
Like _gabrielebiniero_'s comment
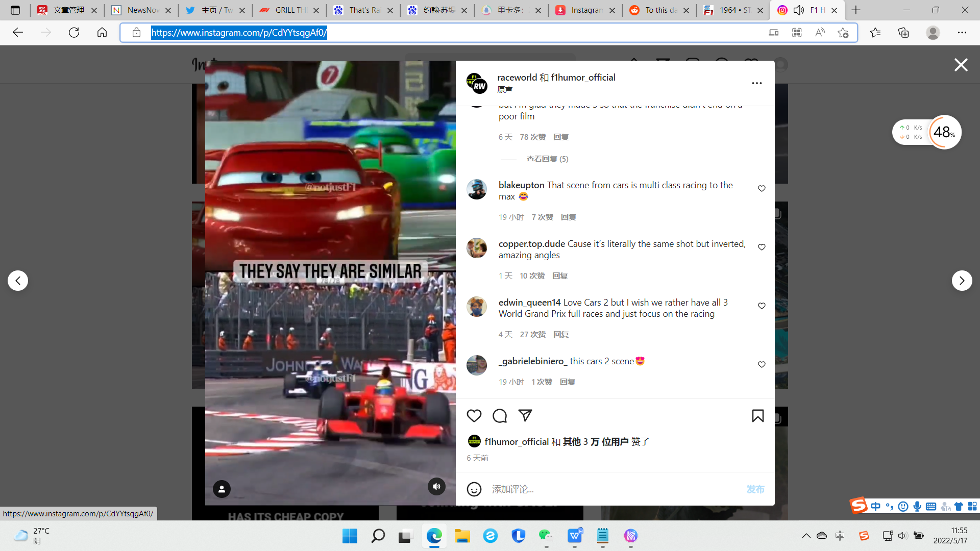tap(762, 365)
